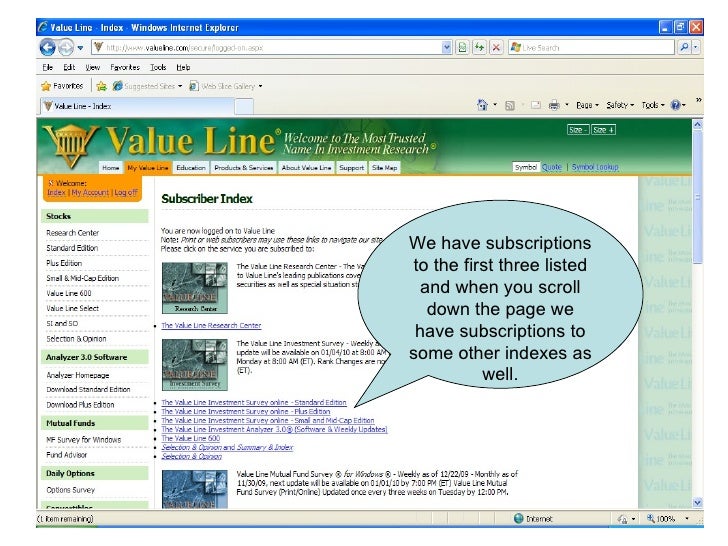Image resolution: width=728 pixels, height=546 pixels.
Task: Select the Value Line - Index browser tab
Action: tap(137, 106)
